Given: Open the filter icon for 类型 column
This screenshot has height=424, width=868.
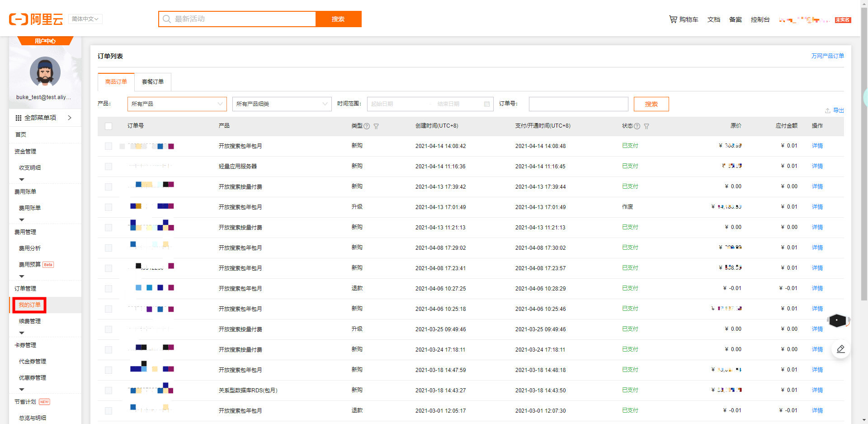Looking at the screenshot, I should point(376,126).
